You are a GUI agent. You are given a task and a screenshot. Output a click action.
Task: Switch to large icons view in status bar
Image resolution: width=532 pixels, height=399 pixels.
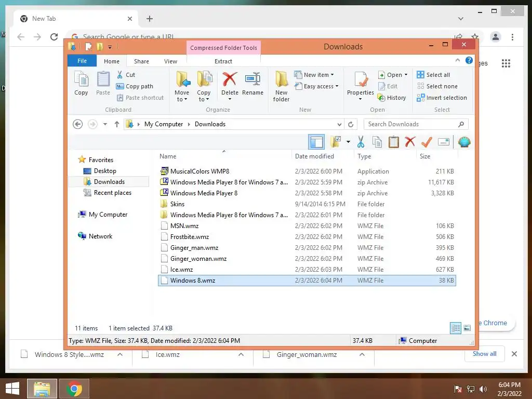(467, 328)
